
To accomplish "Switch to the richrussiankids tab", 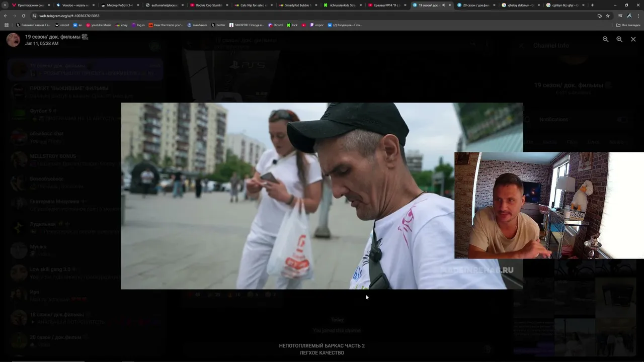I will pyautogui.click(x=342, y=5).
